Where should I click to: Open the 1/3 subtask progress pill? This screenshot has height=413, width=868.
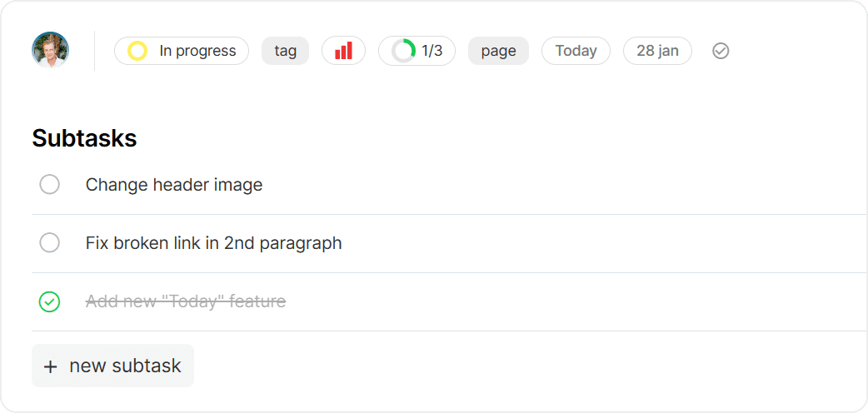[x=417, y=51]
